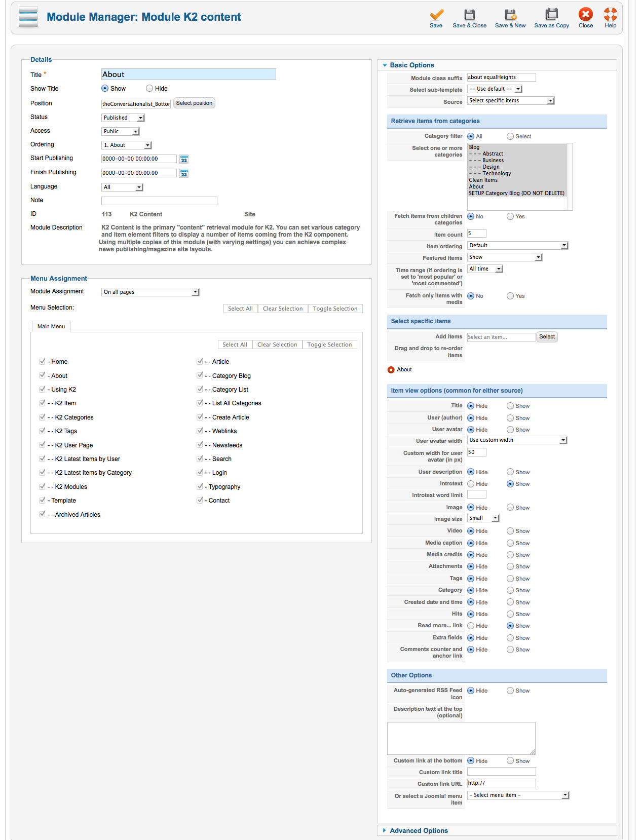
Task: Click the Item count field
Action: (476, 233)
